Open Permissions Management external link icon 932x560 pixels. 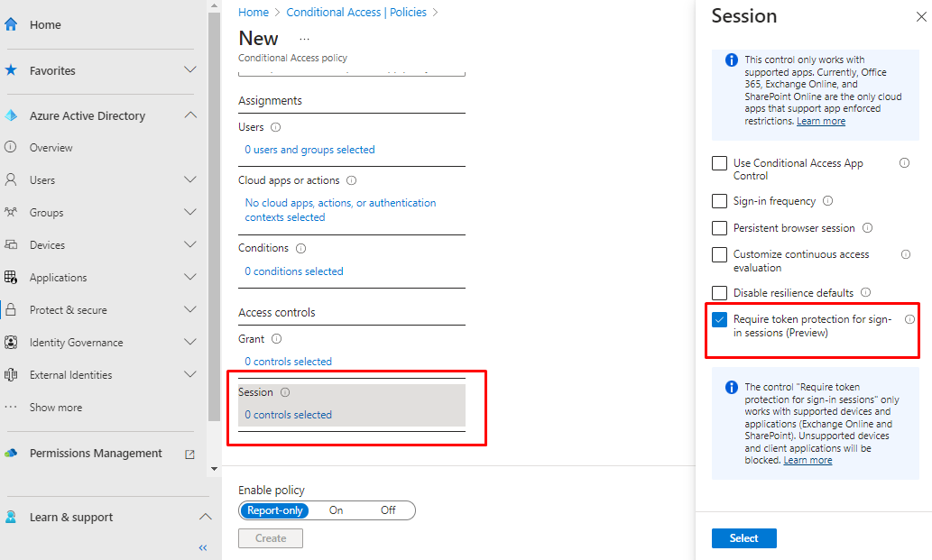189,454
